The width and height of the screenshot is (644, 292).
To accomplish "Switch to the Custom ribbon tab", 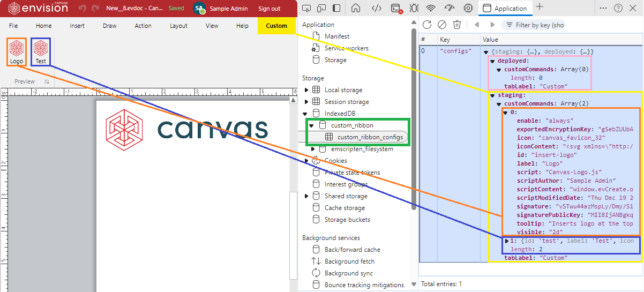I will (x=276, y=26).
